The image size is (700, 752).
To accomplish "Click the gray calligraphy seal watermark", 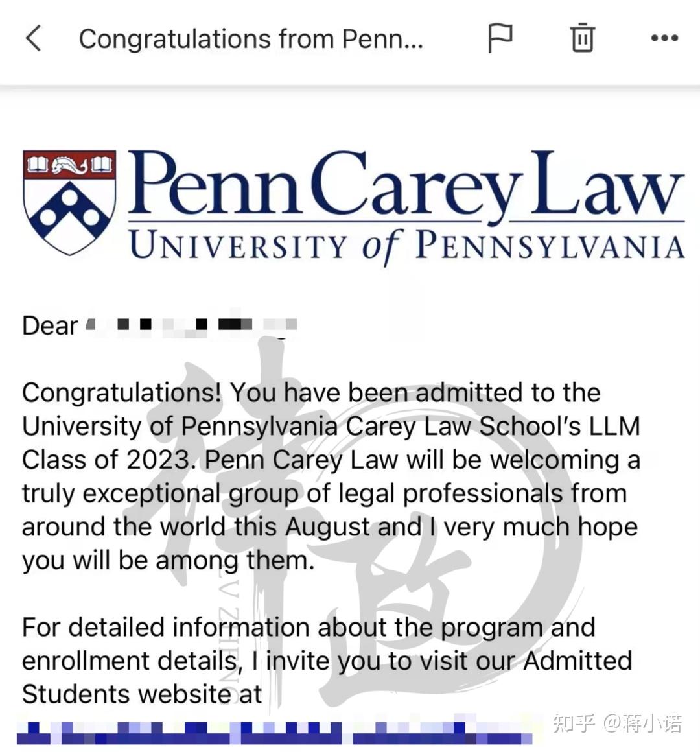I will click(x=363, y=519).
